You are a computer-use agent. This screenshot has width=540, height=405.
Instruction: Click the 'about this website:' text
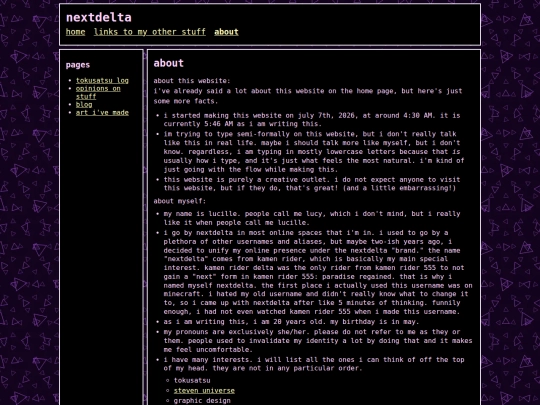click(192, 81)
